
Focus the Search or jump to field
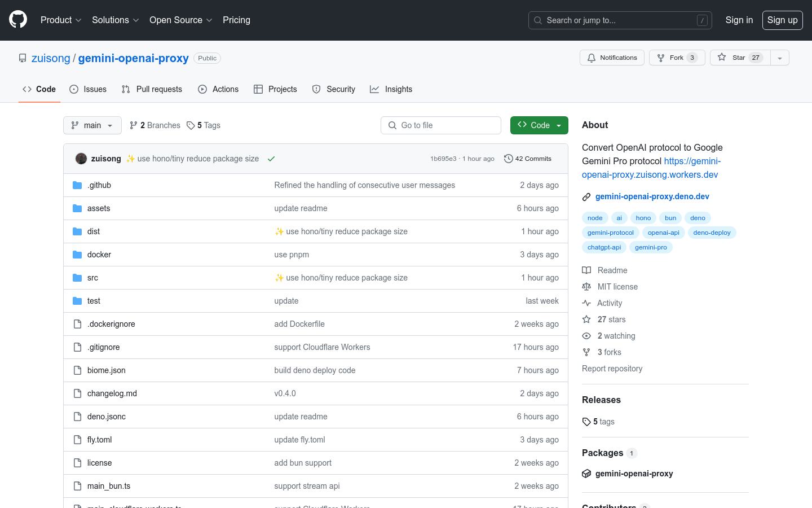pyautogui.click(x=620, y=20)
